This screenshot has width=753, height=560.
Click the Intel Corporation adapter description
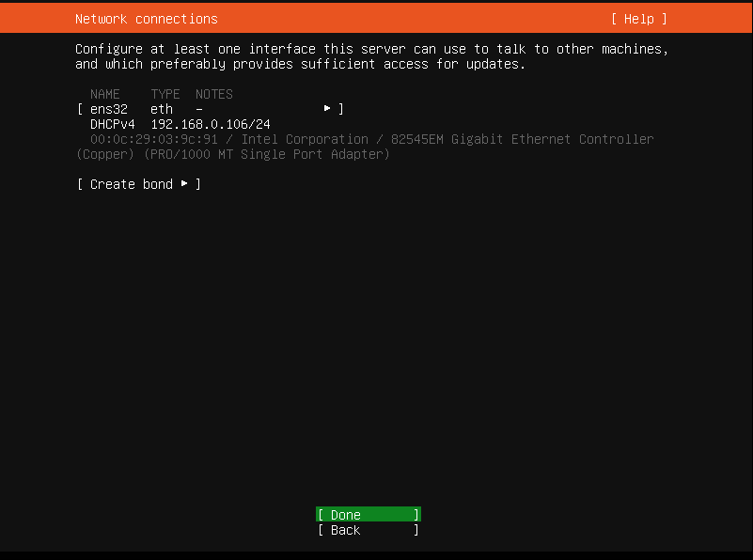[305, 139]
